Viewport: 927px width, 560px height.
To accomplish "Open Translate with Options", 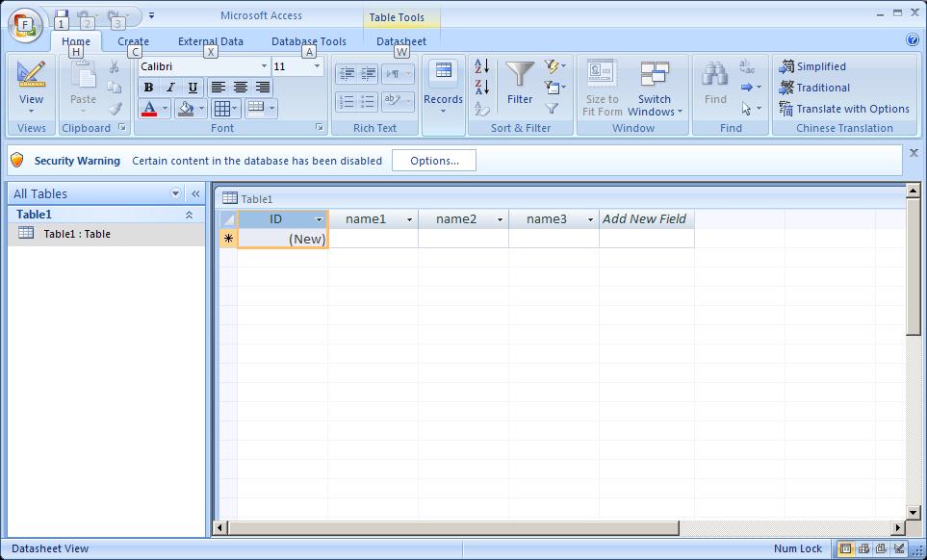I will (x=844, y=109).
